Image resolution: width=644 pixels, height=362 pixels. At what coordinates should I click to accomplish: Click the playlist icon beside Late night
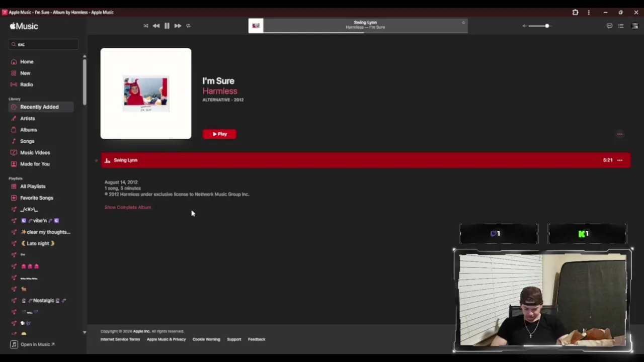pyautogui.click(x=14, y=243)
